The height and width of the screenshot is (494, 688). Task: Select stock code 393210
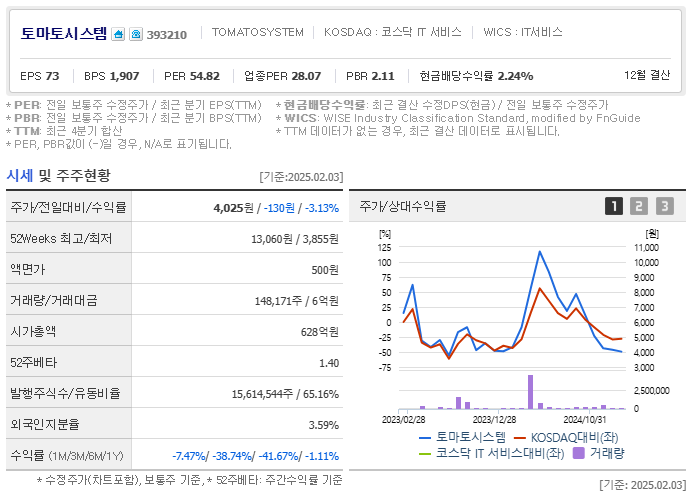tap(167, 35)
